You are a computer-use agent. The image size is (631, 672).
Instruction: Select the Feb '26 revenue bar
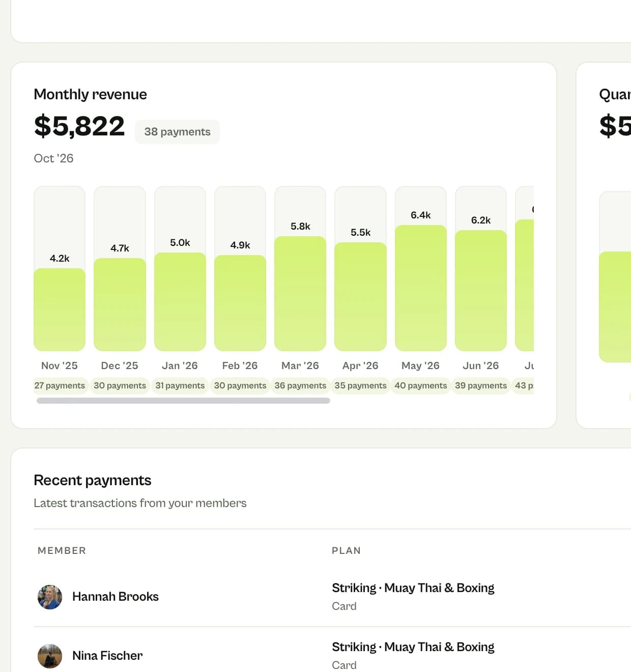tap(240, 303)
